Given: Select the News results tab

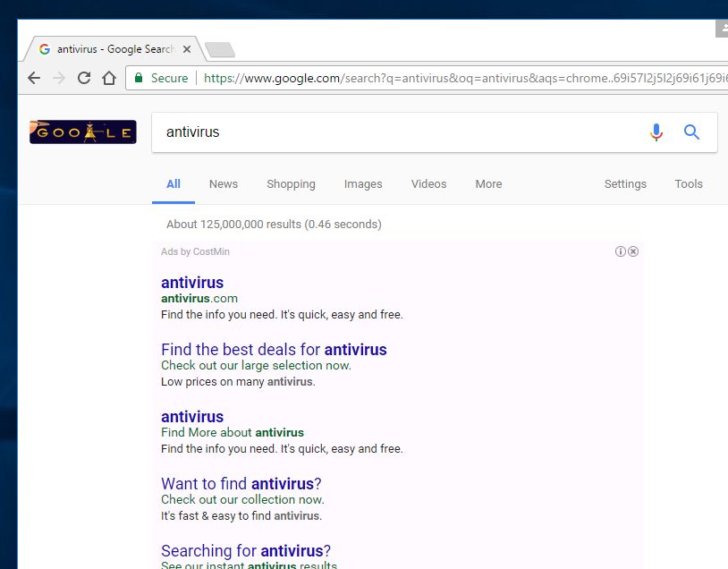Looking at the screenshot, I should coord(224,183).
